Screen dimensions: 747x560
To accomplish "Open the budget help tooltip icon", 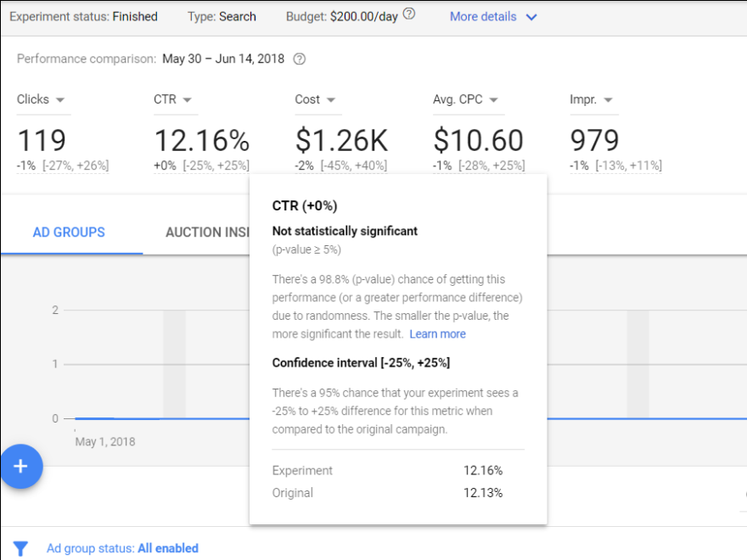I will point(407,14).
